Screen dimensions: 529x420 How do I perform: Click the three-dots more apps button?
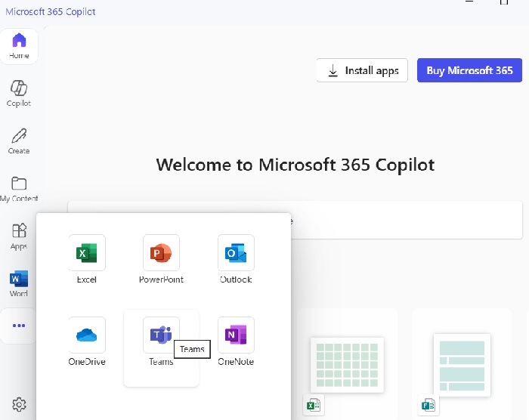(x=19, y=326)
